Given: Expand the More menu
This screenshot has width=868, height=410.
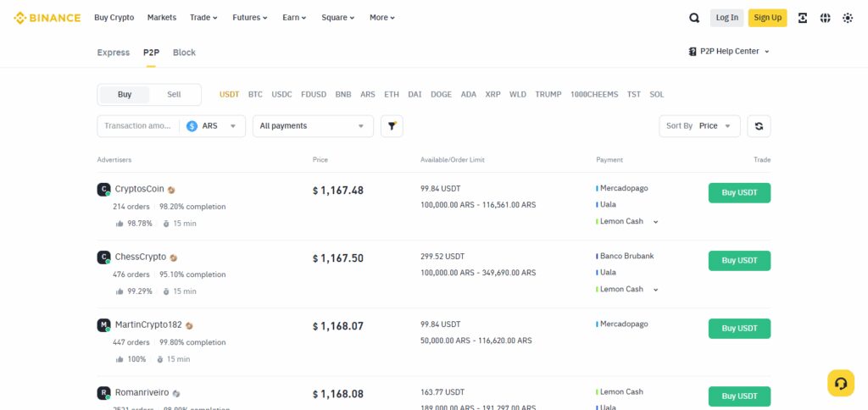Looking at the screenshot, I should 382,18.
